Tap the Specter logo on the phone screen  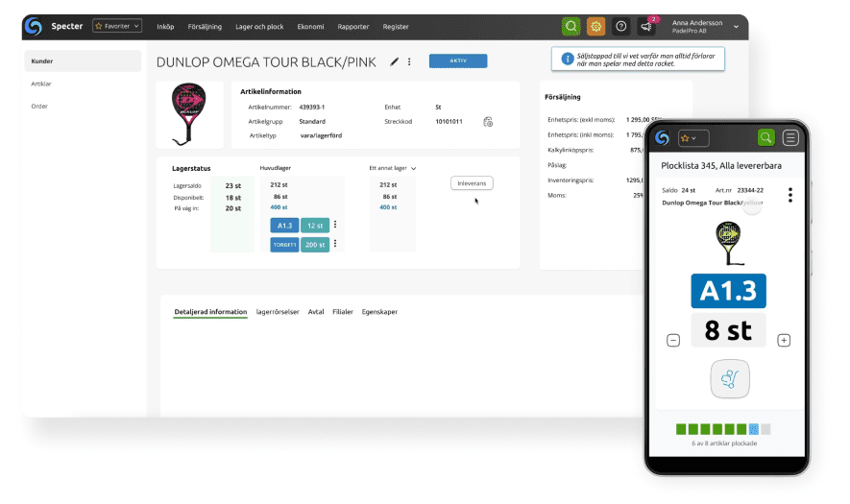pyautogui.click(x=662, y=137)
